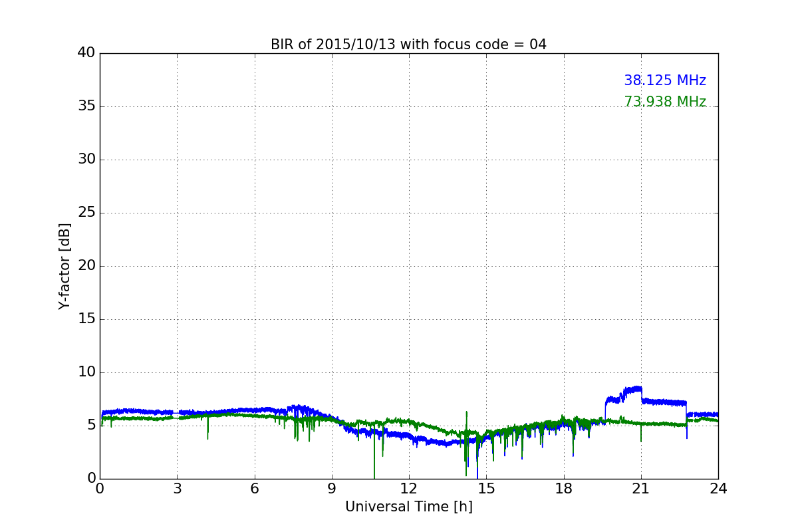Click y-axis tick label 40
This screenshot has width=798, height=532.
(x=86, y=53)
